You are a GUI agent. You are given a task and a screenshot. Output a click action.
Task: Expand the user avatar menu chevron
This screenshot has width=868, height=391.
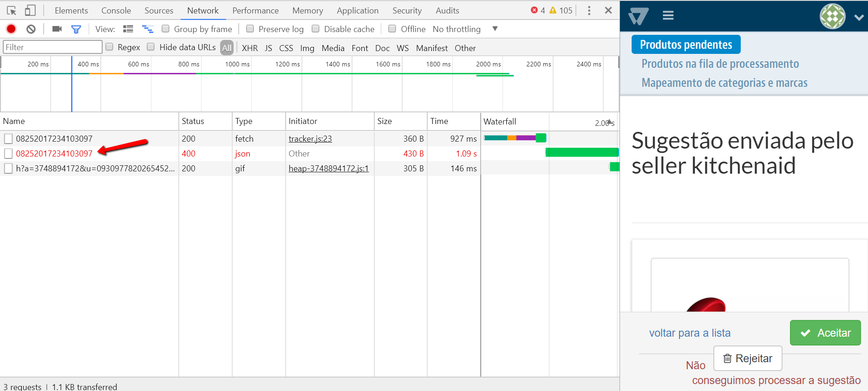point(859,17)
